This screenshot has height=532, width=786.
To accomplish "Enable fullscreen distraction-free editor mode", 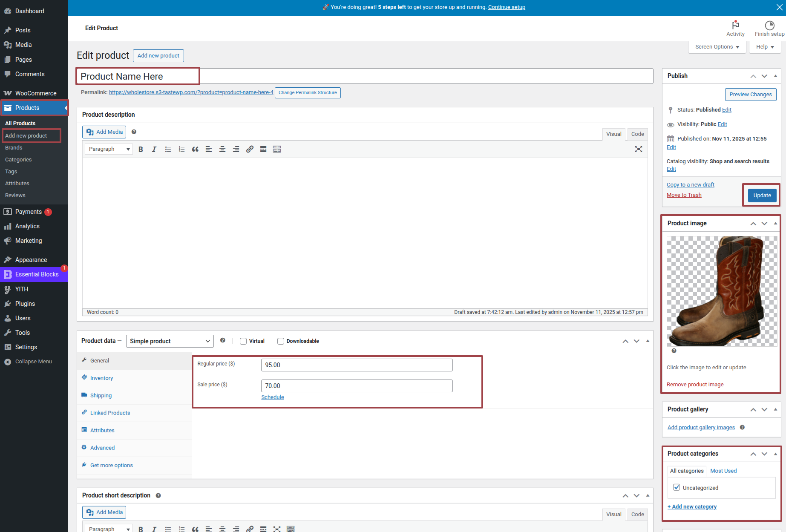I will click(x=638, y=149).
